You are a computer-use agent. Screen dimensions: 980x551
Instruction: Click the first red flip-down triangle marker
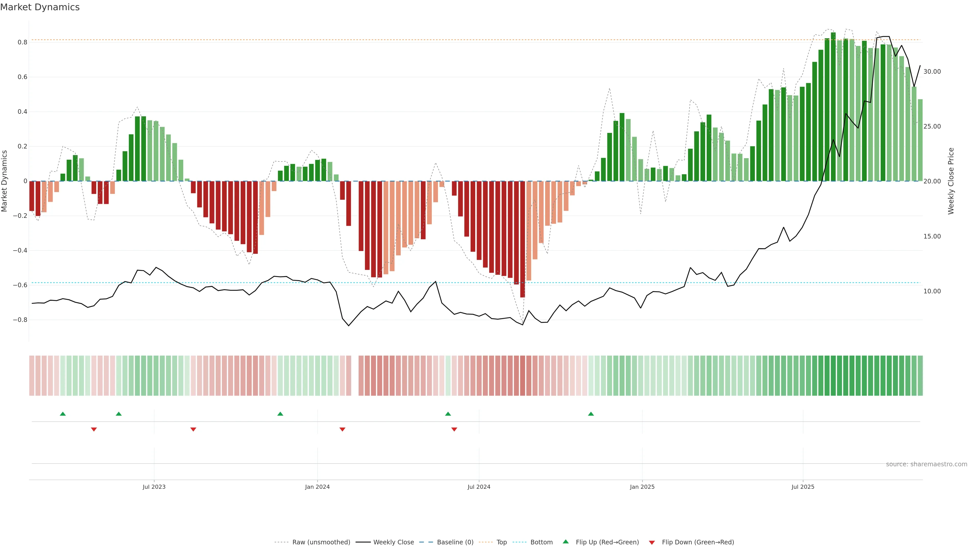tap(94, 429)
